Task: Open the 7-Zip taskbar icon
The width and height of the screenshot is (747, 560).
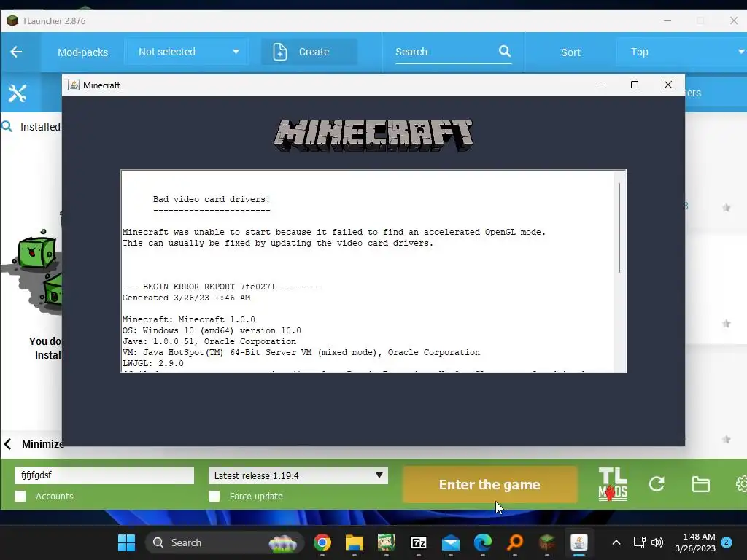Action: (x=419, y=542)
